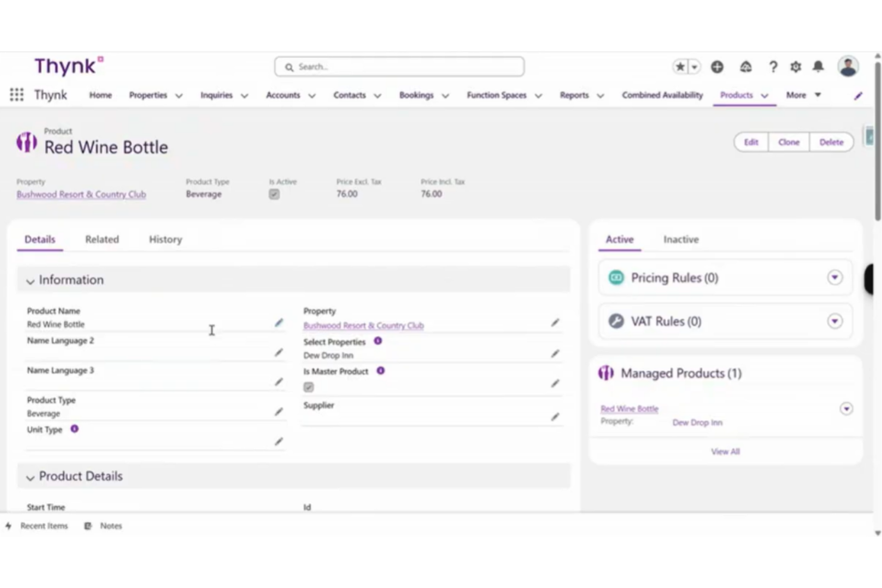
Task: Toggle the Is Active checkbox in header
Action: coord(274,194)
